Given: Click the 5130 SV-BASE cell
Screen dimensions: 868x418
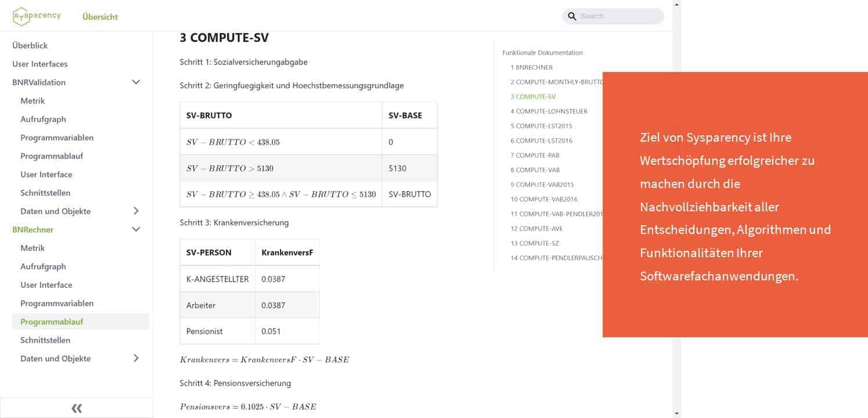Looking at the screenshot, I should [x=409, y=168].
